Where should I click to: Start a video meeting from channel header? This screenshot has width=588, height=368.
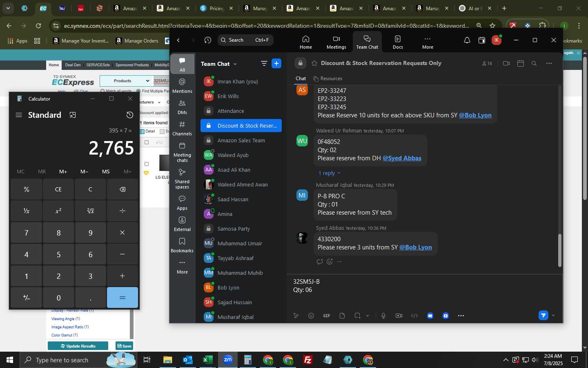pyautogui.click(x=506, y=63)
